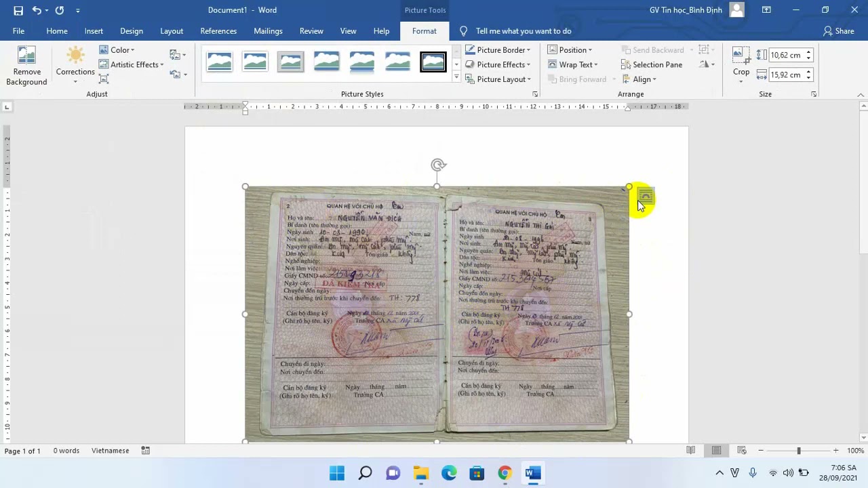The height and width of the screenshot is (488, 868).
Task: Open the Wrap Text dropdown
Action: pyautogui.click(x=572, y=64)
